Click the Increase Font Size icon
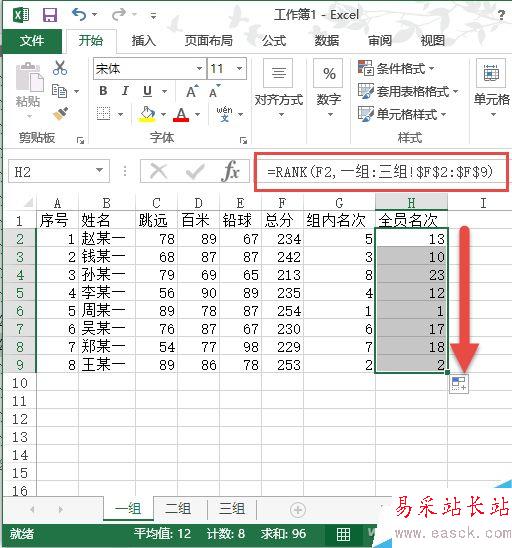Image resolution: width=512 pixels, height=548 pixels. pyautogui.click(x=192, y=91)
